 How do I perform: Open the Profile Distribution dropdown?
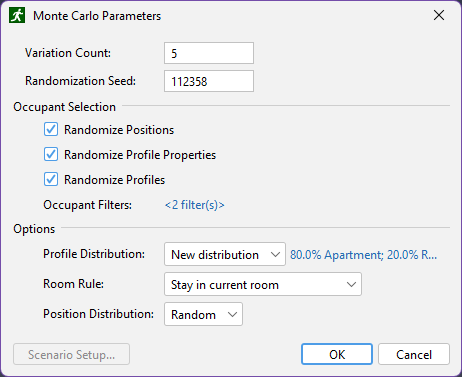point(225,254)
